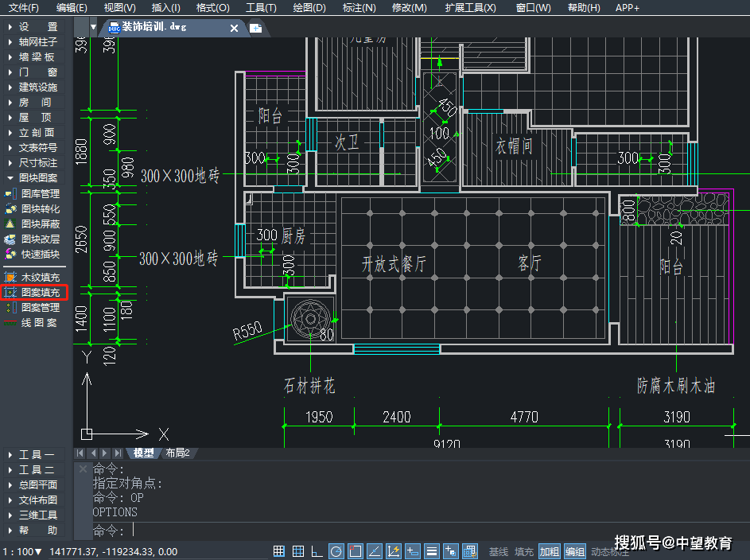This screenshot has height=560, width=750.
Task: Select the 图案填充 pattern fill tool
Action: click(40, 293)
